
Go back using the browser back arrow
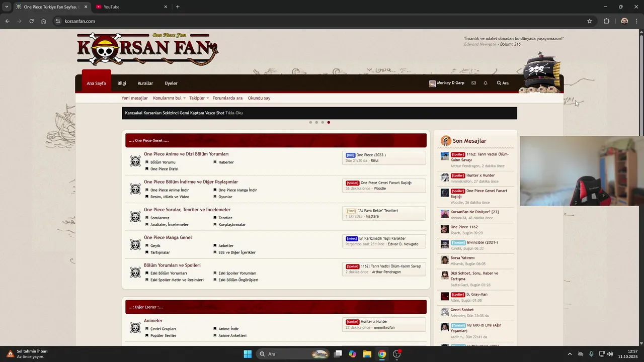coord(7,21)
